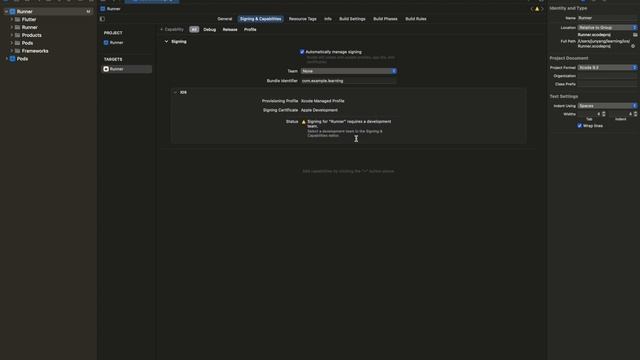Viewport: 640px width, 360px height.
Task: Click the Name field in inspector
Action: click(x=607, y=18)
